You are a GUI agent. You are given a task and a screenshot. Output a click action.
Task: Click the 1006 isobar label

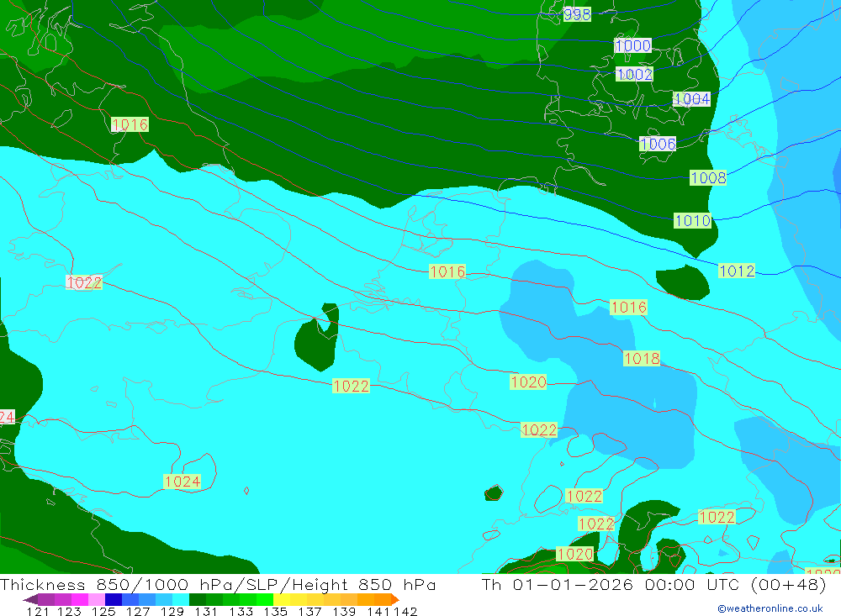tap(659, 144)
